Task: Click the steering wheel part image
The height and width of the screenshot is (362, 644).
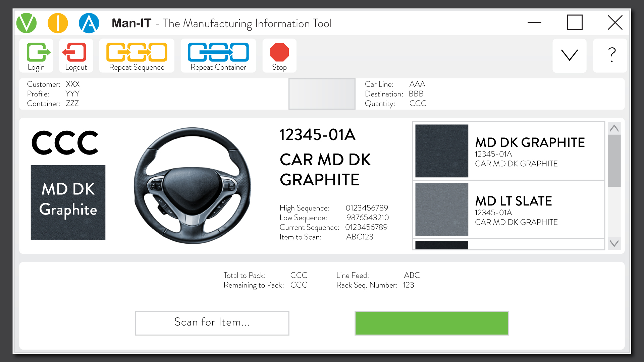Action: (x=192, y=185)
